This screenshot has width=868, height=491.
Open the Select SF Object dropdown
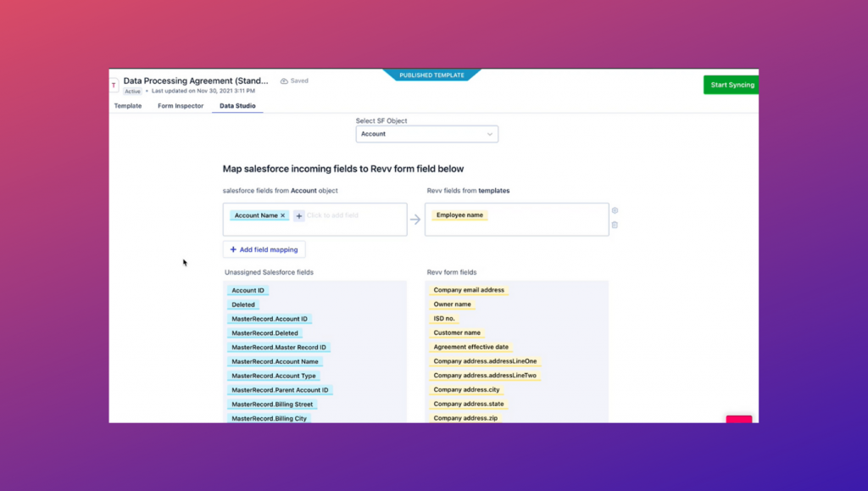tap(427, 134)
